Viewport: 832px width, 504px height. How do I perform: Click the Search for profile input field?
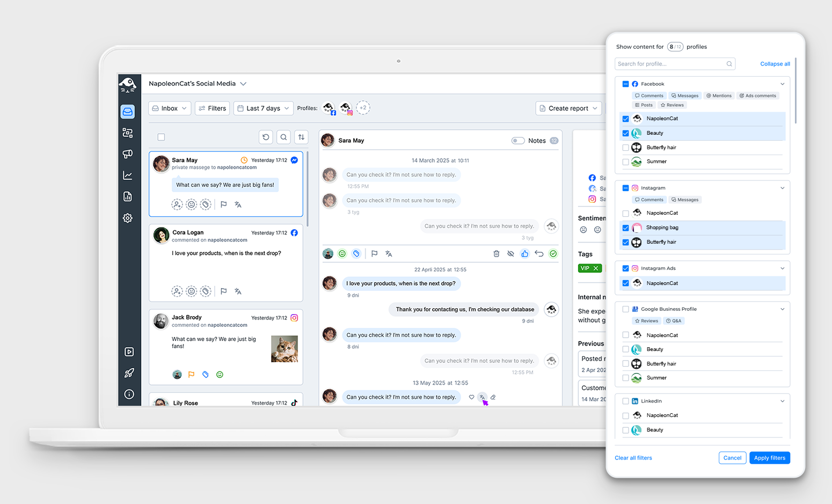pos(675,64)
